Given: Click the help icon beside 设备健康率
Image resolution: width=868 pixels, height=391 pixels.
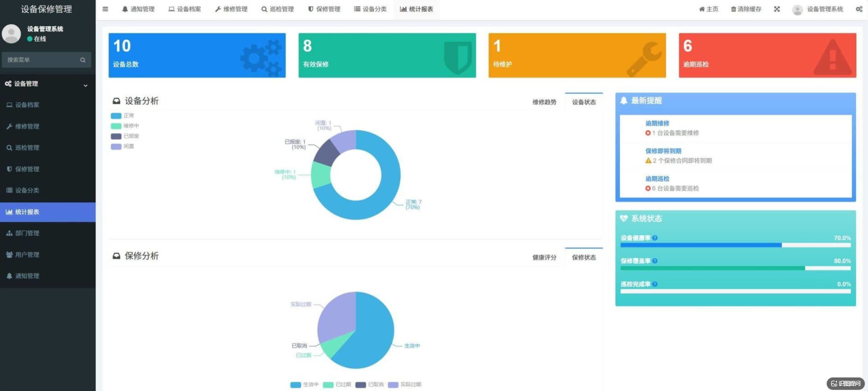Looking at the screenshot, I should tap(655, 238).
